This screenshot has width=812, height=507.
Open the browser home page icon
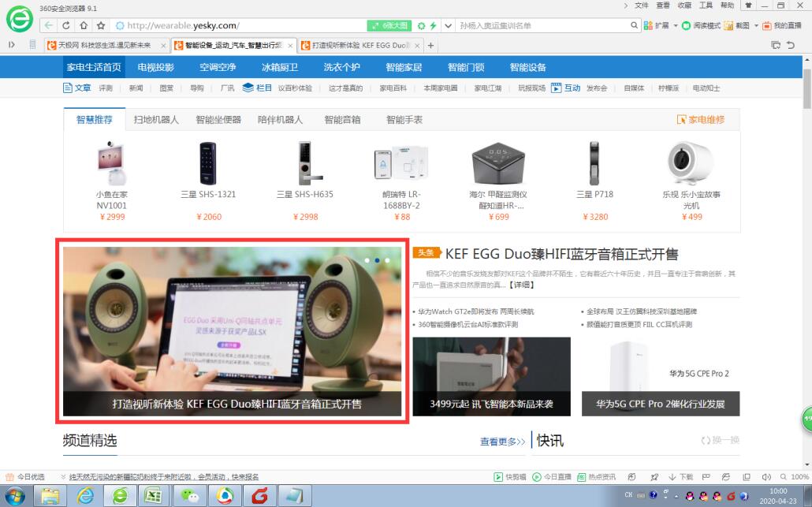tap(84, 25)
